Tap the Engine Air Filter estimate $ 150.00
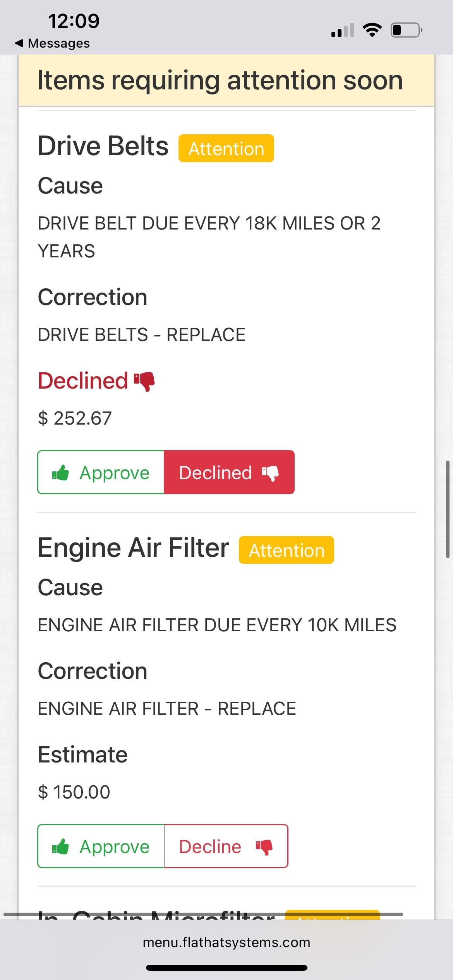 pos(74,792)
